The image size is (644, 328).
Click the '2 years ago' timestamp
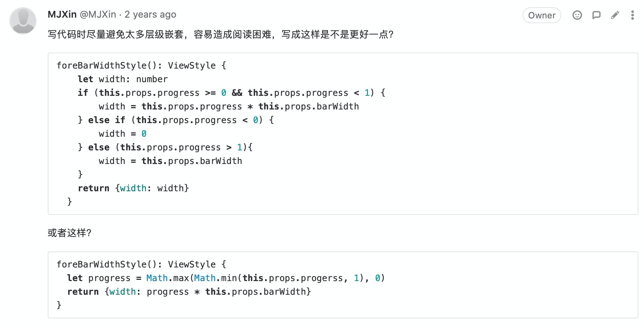150,14
